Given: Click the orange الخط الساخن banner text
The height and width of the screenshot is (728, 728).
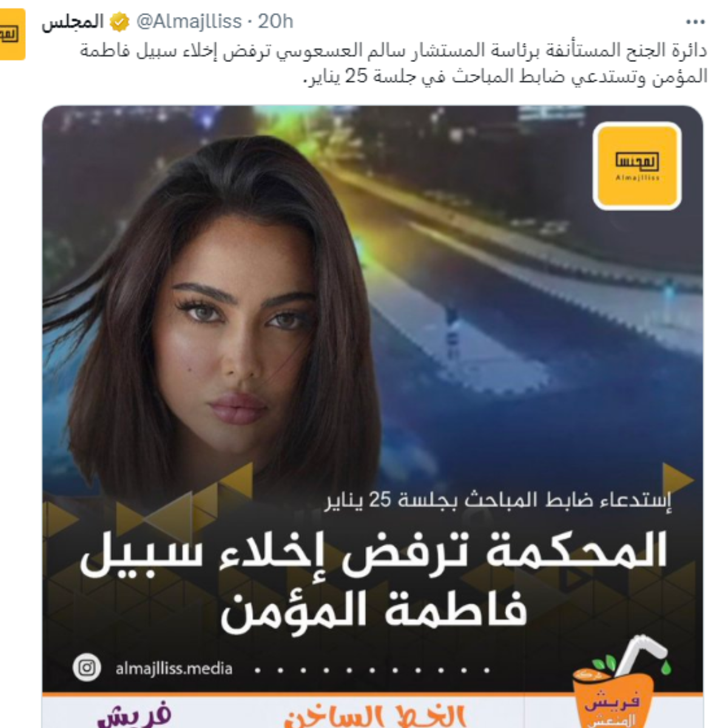Looking at the screenshot, I should tap(374, 716).
